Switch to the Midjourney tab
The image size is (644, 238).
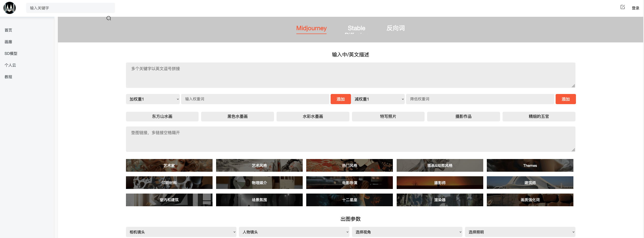pyautogui.click(x=311, y=28)
